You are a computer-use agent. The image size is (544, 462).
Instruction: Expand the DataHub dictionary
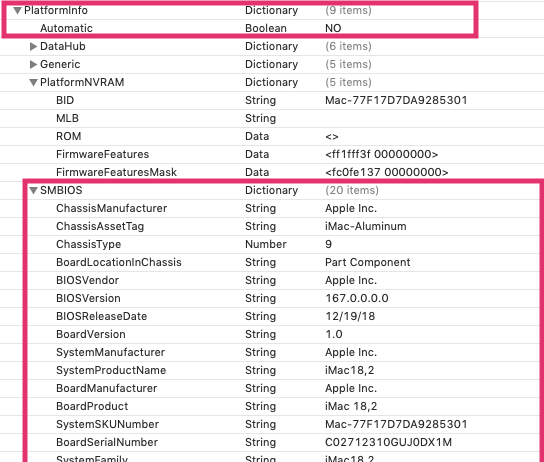click(33, 46)
